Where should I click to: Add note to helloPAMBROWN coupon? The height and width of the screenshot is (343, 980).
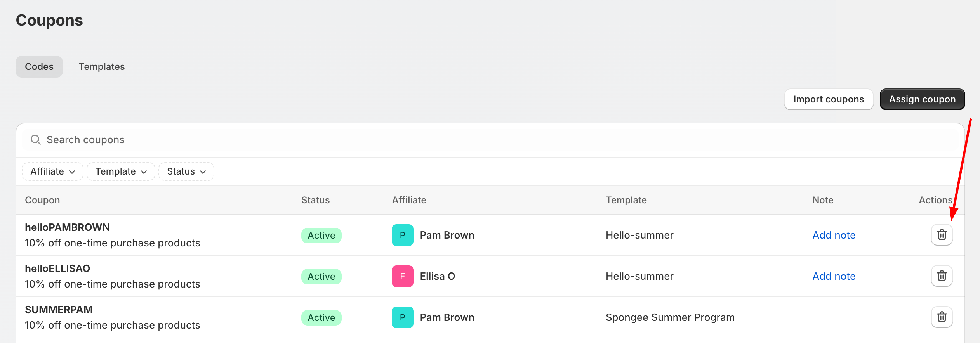(834, 235)
